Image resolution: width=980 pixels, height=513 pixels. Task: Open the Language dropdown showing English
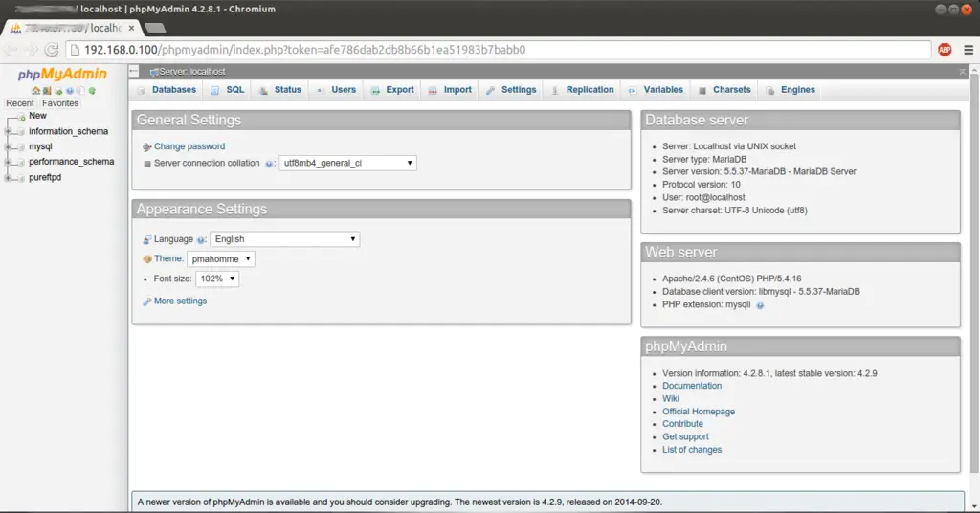[285, 239]
